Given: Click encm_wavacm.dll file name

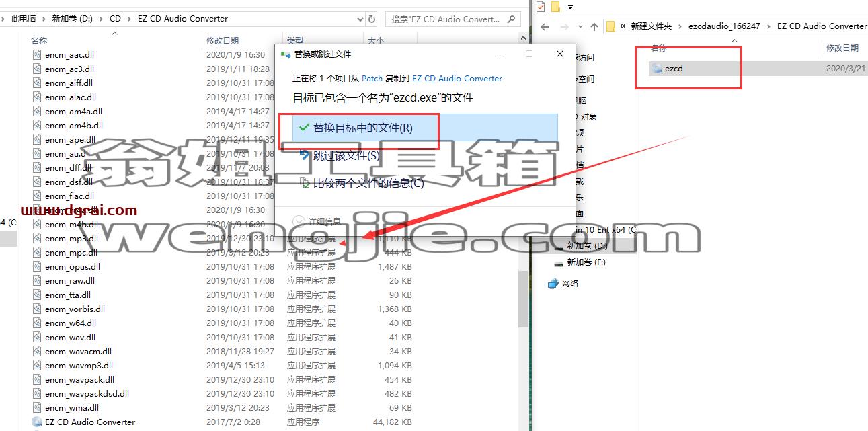Looking at the screenshot, I should (79, 352).
